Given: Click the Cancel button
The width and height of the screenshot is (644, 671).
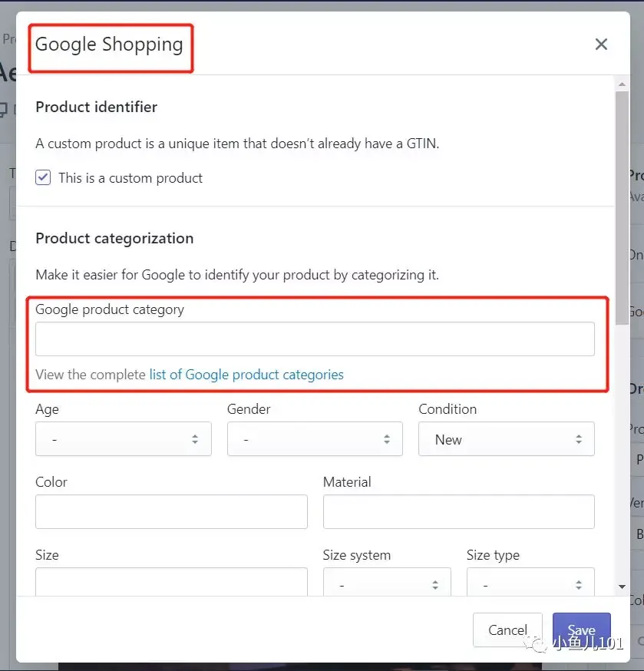Looking at the screenshot, I should click(x=507, y=630).
